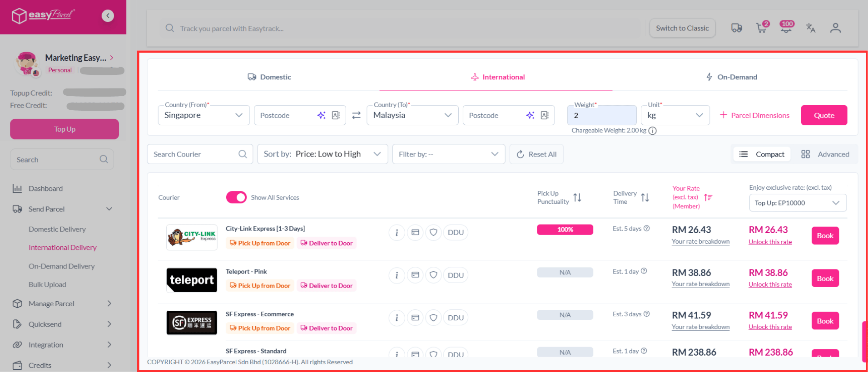868x372 pixels.
Task: Click the language translate icon
Action: click(811, 28)
